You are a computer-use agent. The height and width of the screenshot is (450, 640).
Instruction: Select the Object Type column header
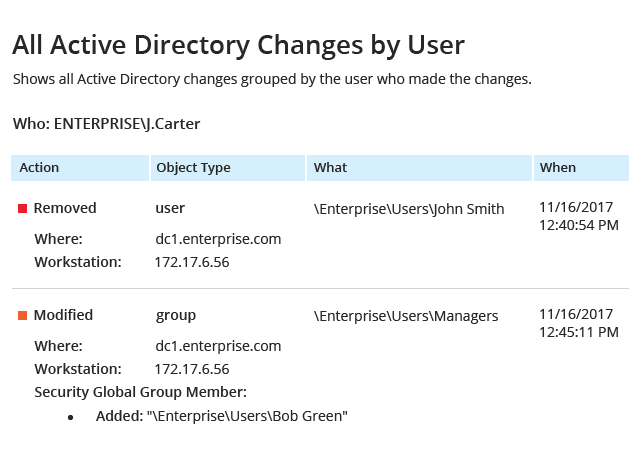228,168
